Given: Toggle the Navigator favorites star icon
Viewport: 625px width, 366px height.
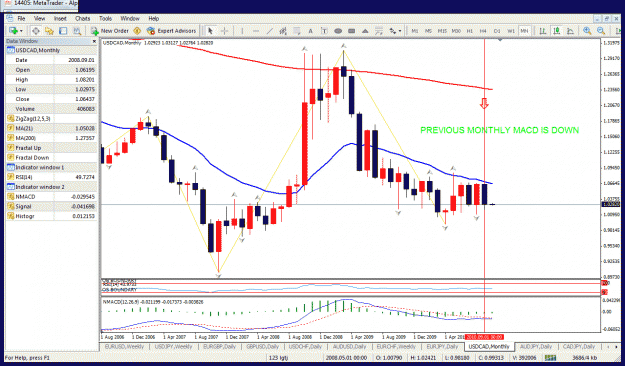Looking at the screenshot, I should tap(49, 31).
